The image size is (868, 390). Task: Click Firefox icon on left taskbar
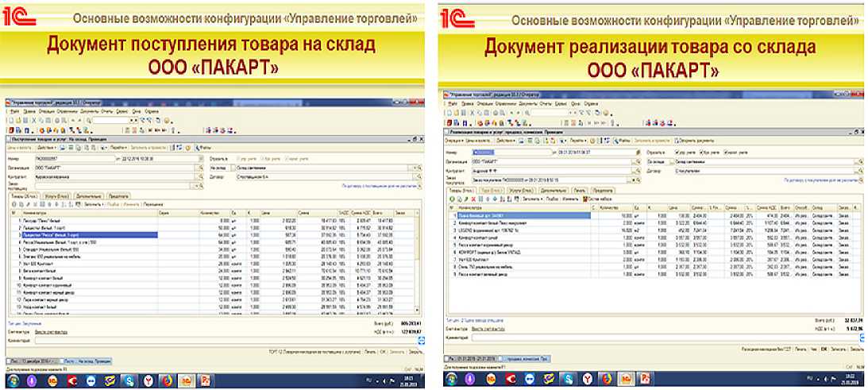168,380
